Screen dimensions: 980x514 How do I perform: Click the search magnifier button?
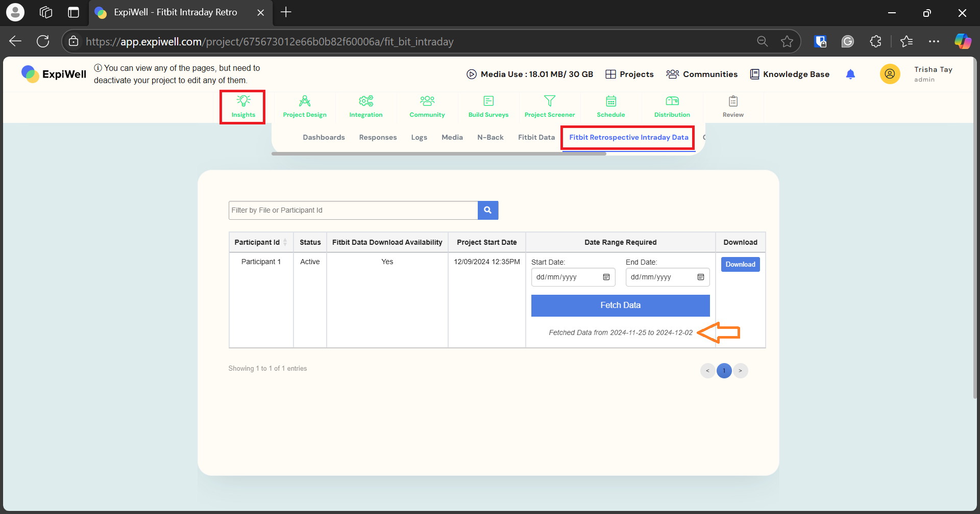coord(487,210)
